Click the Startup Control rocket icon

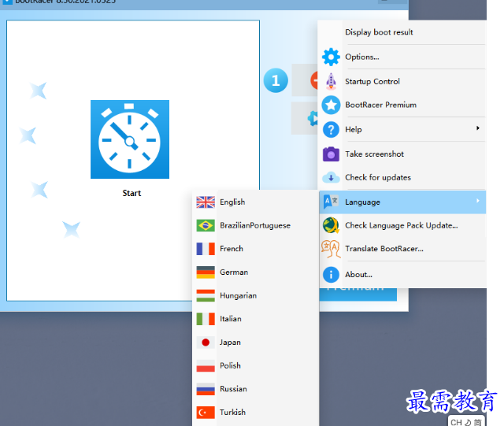tap(331, 81)
